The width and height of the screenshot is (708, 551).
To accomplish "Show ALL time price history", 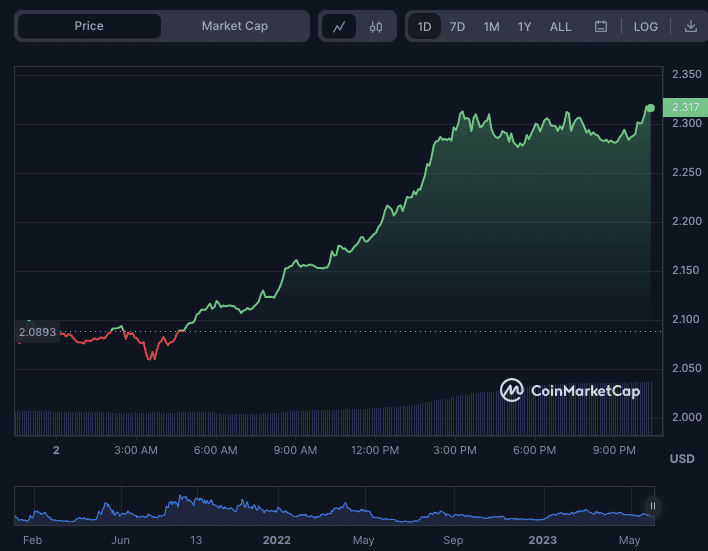I will coord(561,27).
